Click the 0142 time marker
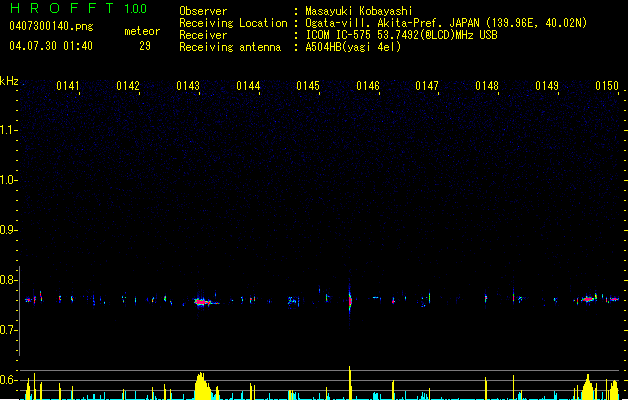Image resolution: width=629 pixels, height=400 pixels. point(128,86)
